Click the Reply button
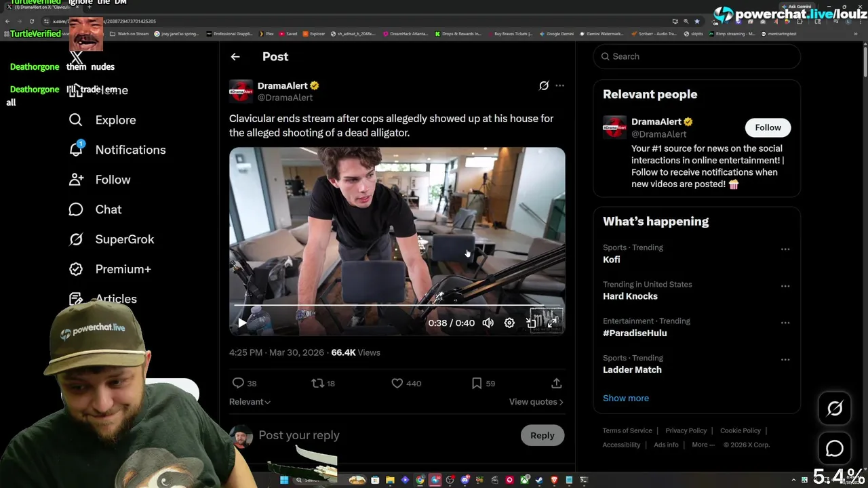Screen dimensions: 868x488 click(x=542, y=436)
